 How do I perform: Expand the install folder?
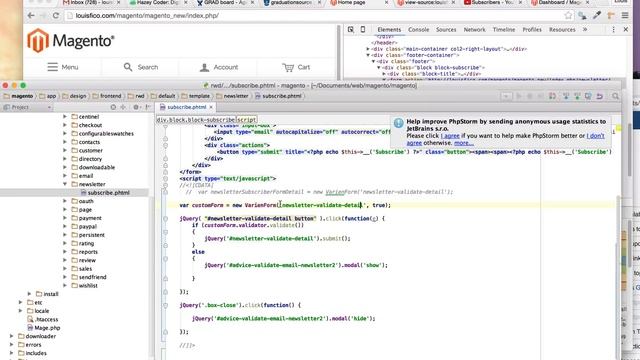29,294
